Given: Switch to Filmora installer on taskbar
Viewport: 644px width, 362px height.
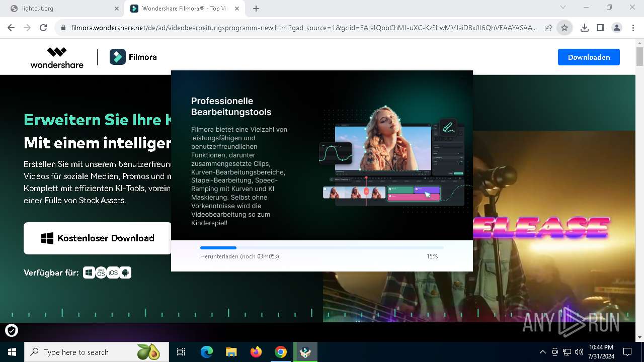Looking at the screenshot, I should tap(305, 352).
